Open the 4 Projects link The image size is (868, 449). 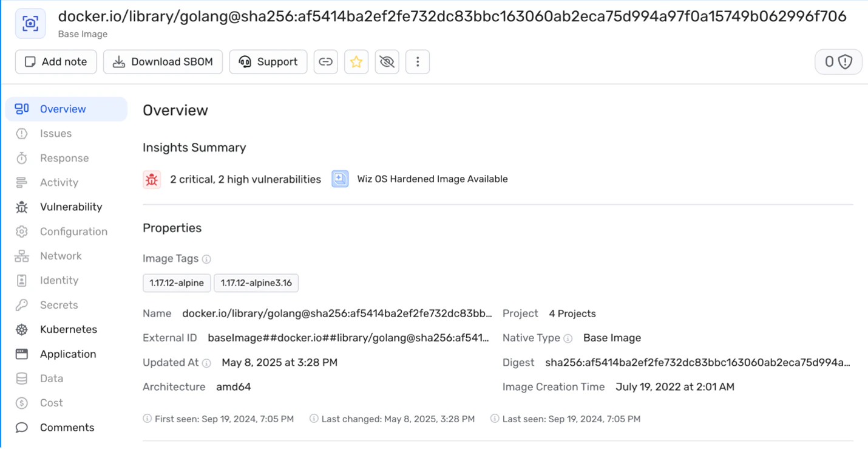(572, 314)
